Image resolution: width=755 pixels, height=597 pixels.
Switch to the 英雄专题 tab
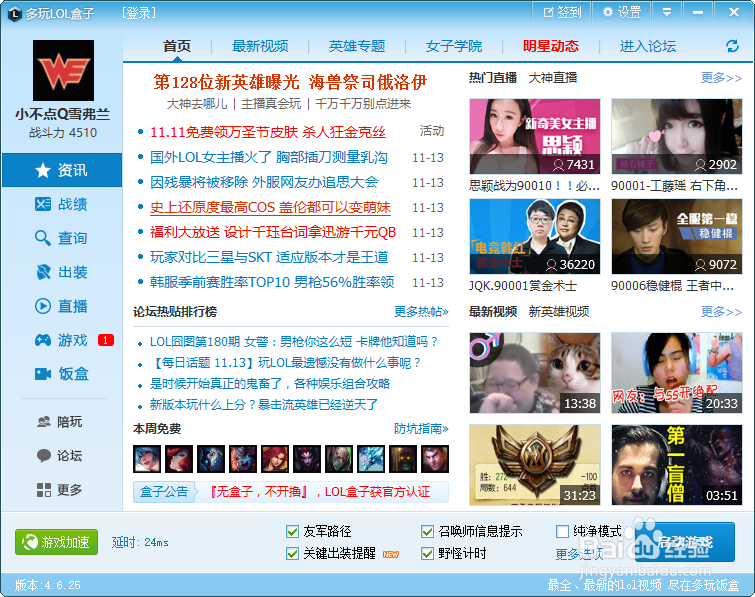(x=357, y=46)
